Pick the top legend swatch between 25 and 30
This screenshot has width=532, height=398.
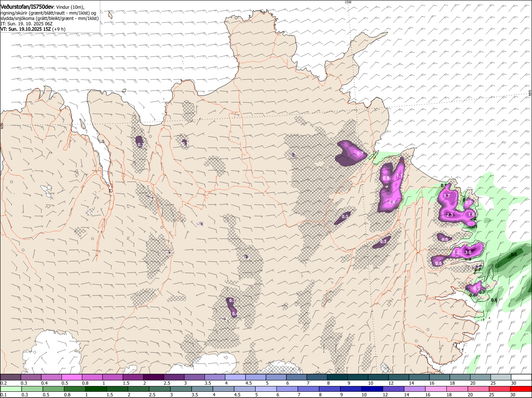tap(501, 377)
